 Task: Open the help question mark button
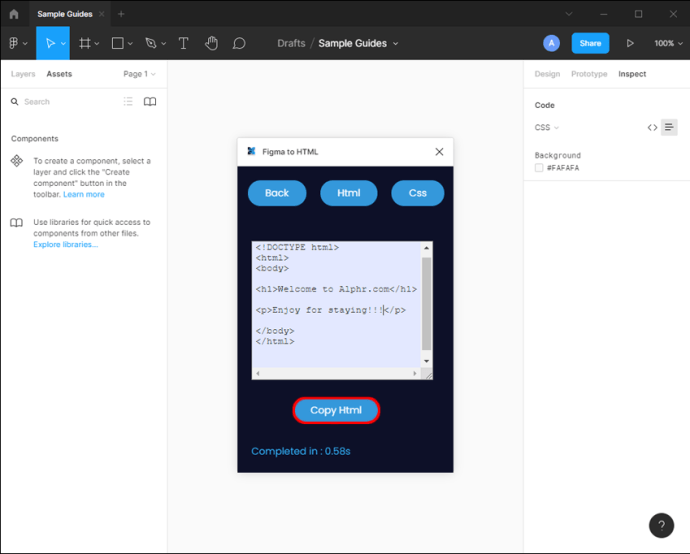coord(661,525)
